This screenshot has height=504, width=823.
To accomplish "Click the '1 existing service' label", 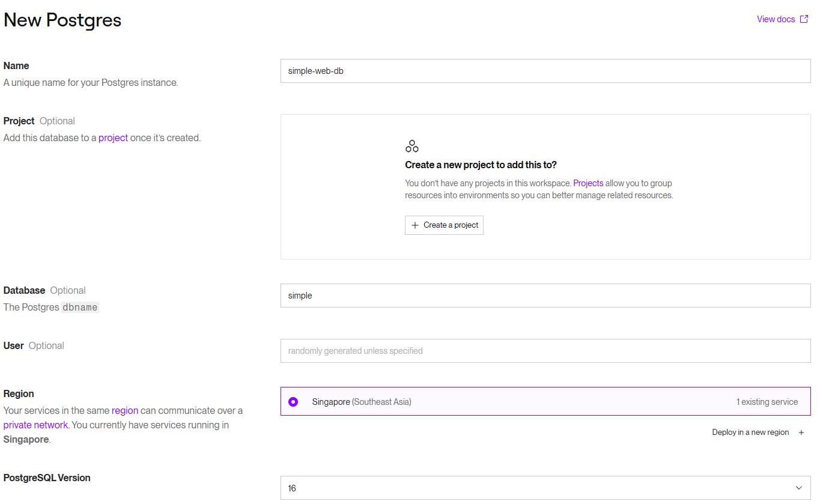I will (767, 402).
